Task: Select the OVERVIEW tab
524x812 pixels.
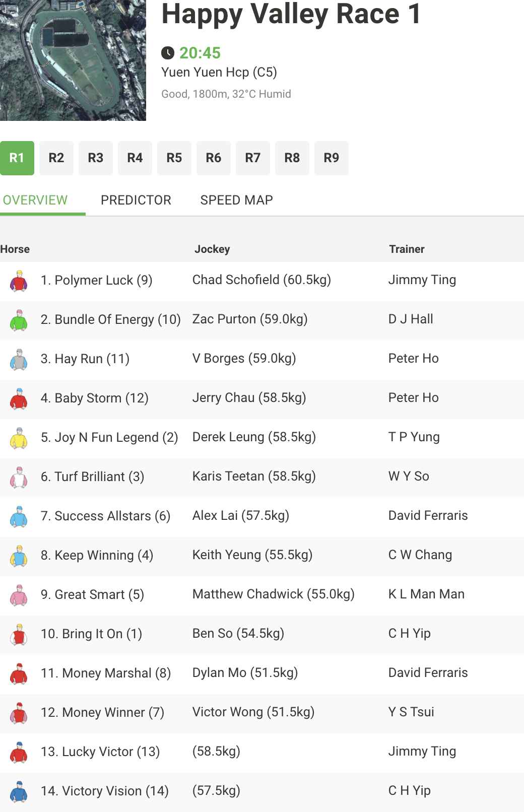Action: pos(35,200)
